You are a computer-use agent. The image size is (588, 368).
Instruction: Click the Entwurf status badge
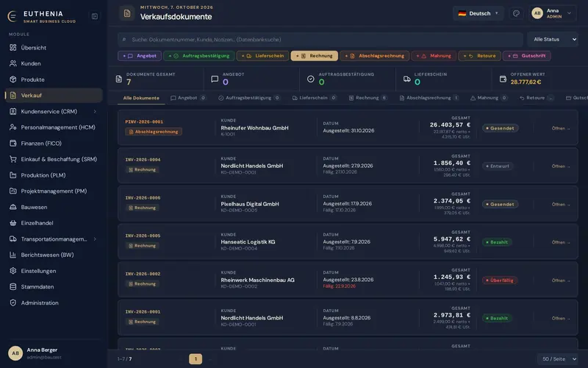498,166
